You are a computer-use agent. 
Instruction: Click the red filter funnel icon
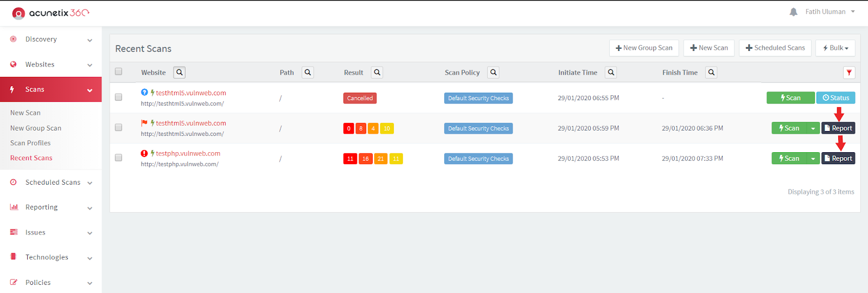point(849,73)
